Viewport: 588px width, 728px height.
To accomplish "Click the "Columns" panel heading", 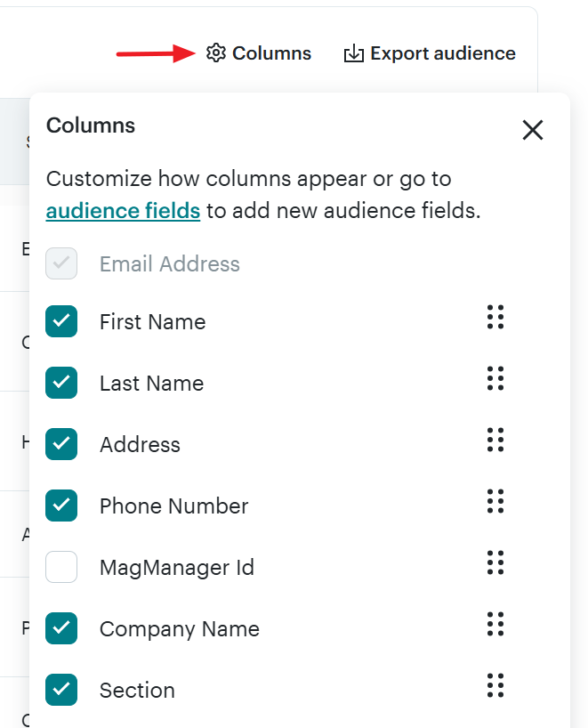I will point(91,125).
